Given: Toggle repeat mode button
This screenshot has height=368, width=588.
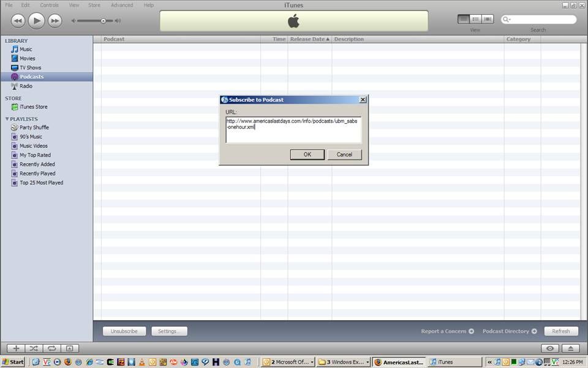Looking at the screenshot, I should click(x=51, y=348).
